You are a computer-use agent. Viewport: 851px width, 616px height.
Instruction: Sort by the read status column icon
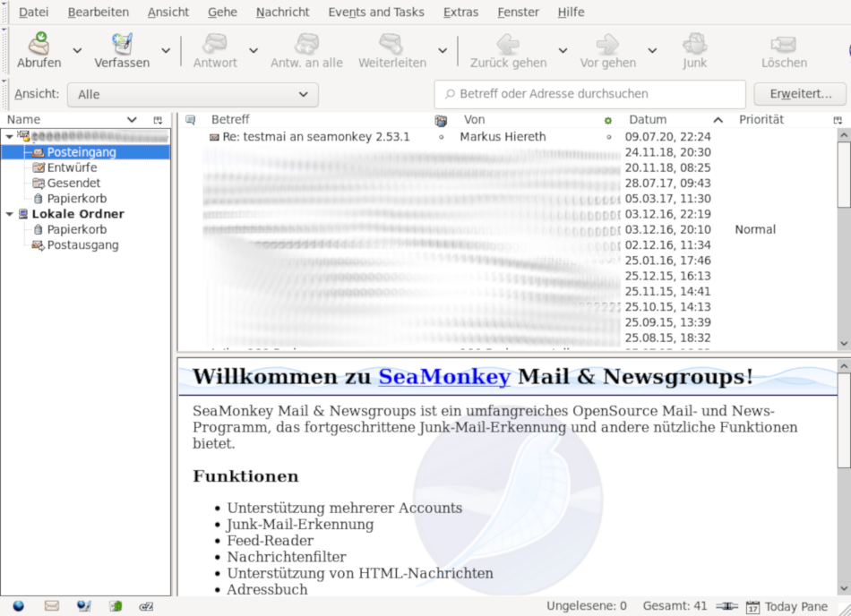tap(608, 120)
